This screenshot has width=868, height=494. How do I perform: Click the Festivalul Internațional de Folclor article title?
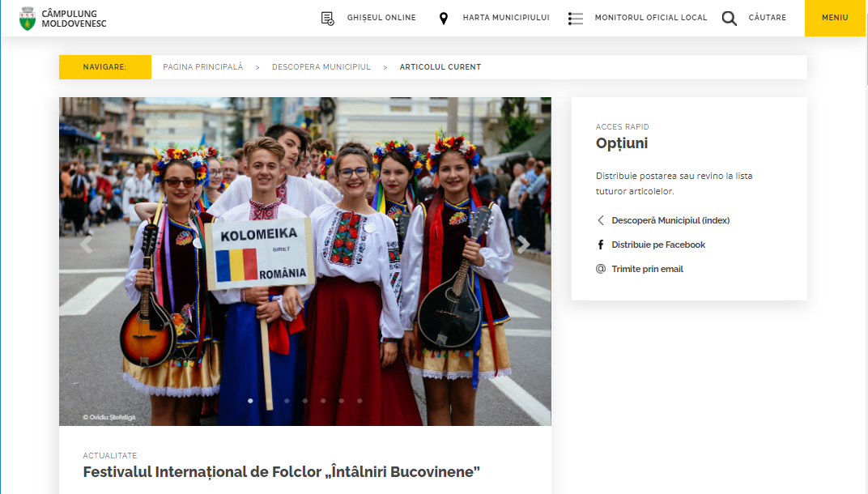click(x=281, y=472)
